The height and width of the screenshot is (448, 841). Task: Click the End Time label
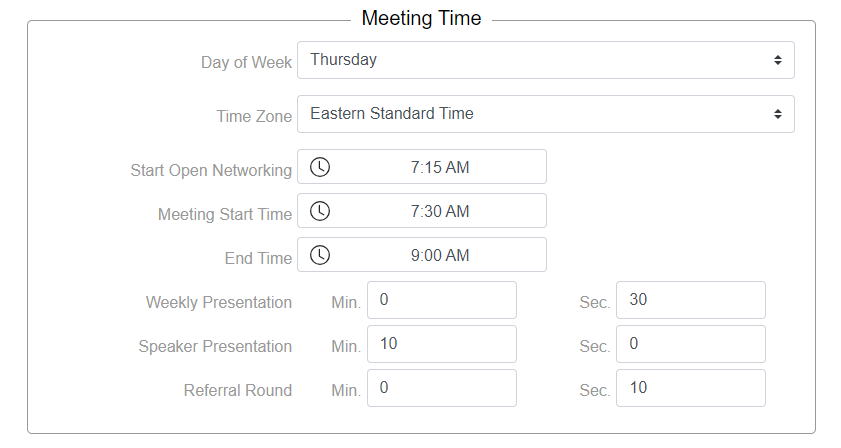click(x=258, y=258)
